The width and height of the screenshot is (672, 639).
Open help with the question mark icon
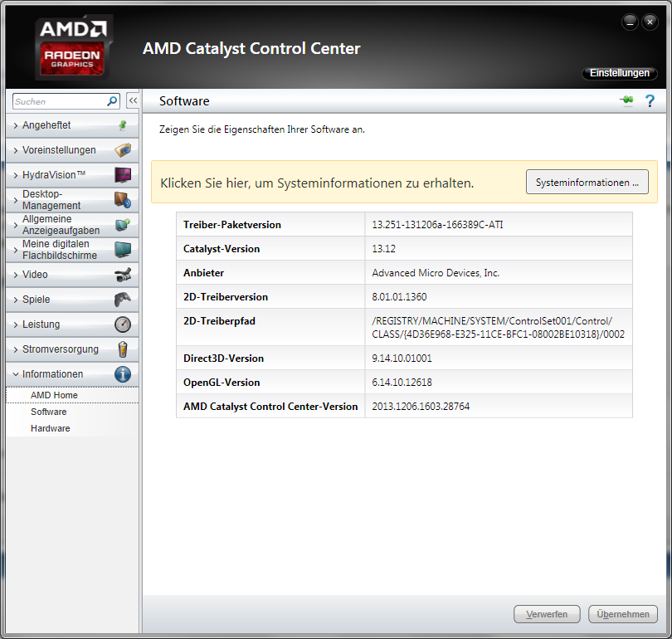click(x=650, y=101)
